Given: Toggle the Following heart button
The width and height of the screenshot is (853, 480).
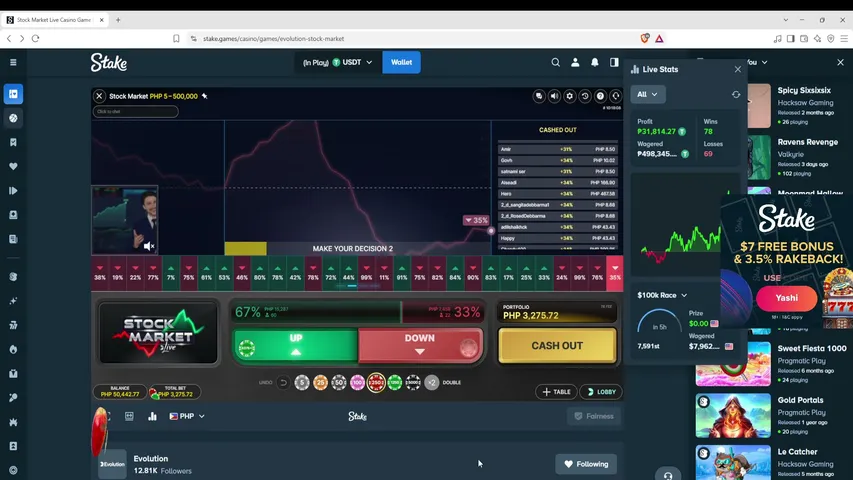Looking at the screenshot, I should 586,464.
